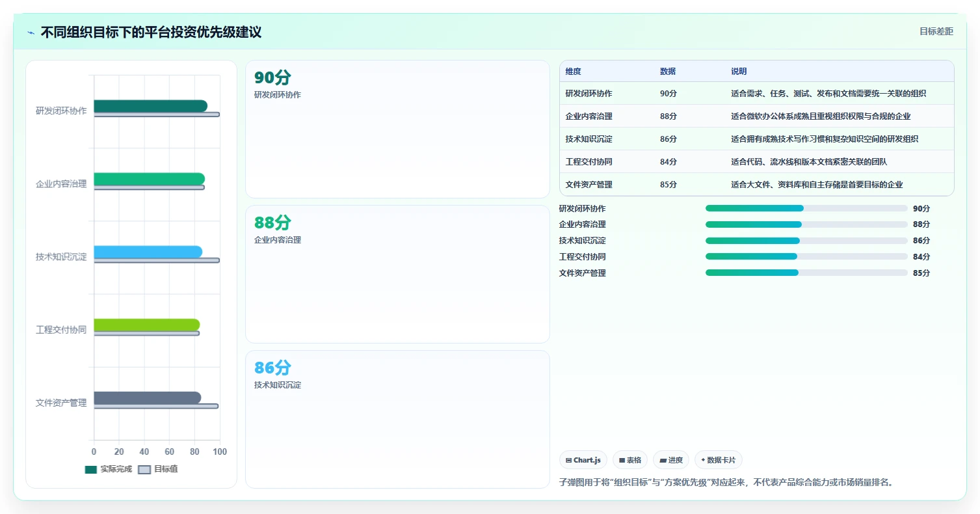Click the 说明 table column header
The height and width of the screenshot is (514, 980).
tap(739, 71)
